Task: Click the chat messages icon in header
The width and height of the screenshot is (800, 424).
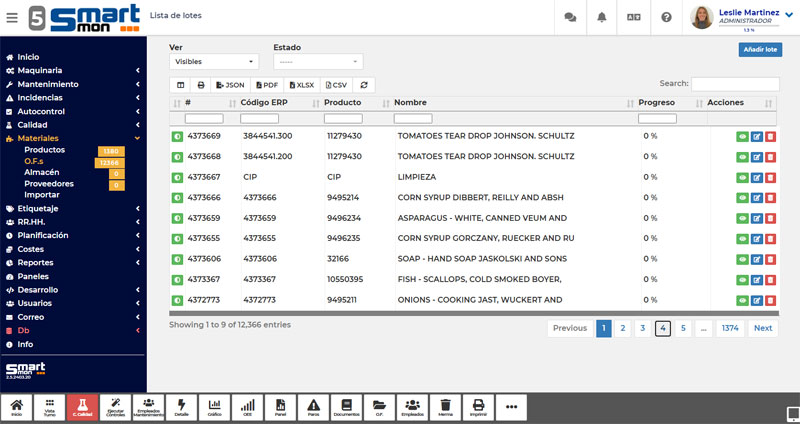Action: pos(570,17)
